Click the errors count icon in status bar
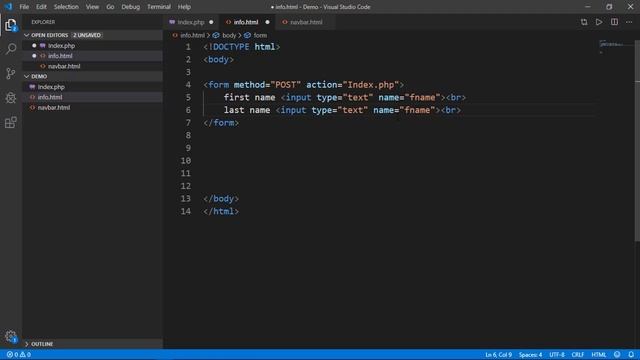 [x=9, y=355]
